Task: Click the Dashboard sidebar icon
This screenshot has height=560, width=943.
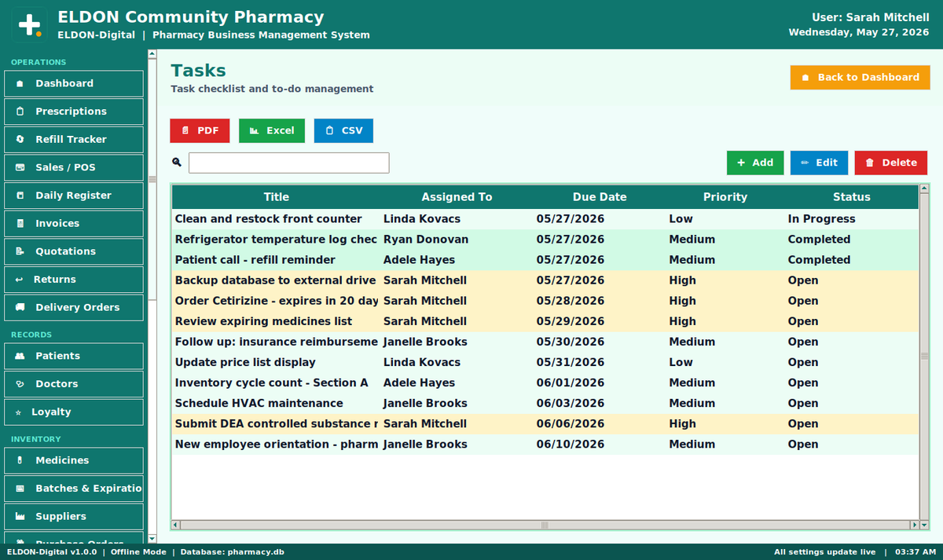Action: click(20, 83)
